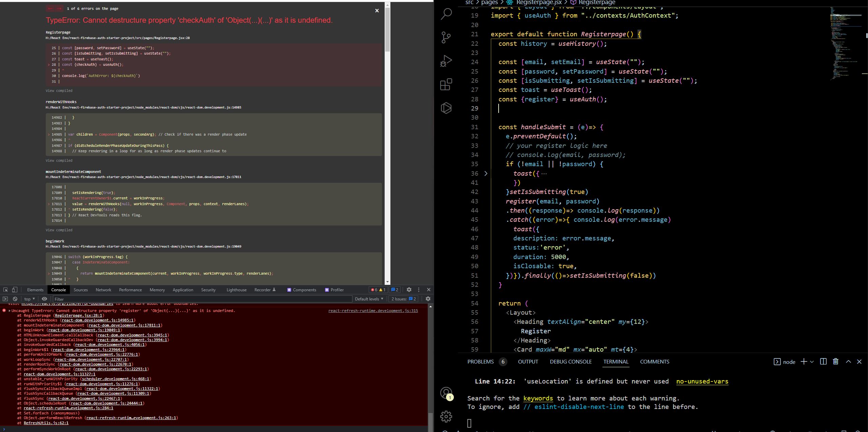Open the Run and Debug view
868x432 pixels.
[446, 61]
